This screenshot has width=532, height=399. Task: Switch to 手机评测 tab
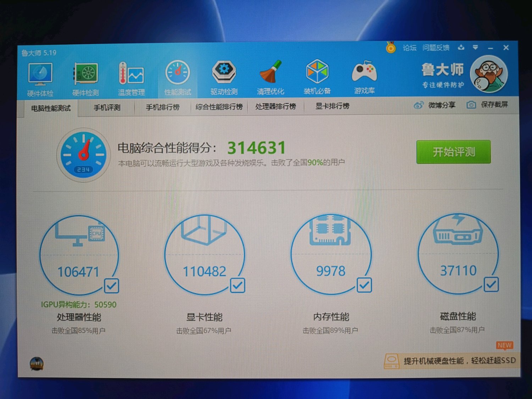[107, 107]
